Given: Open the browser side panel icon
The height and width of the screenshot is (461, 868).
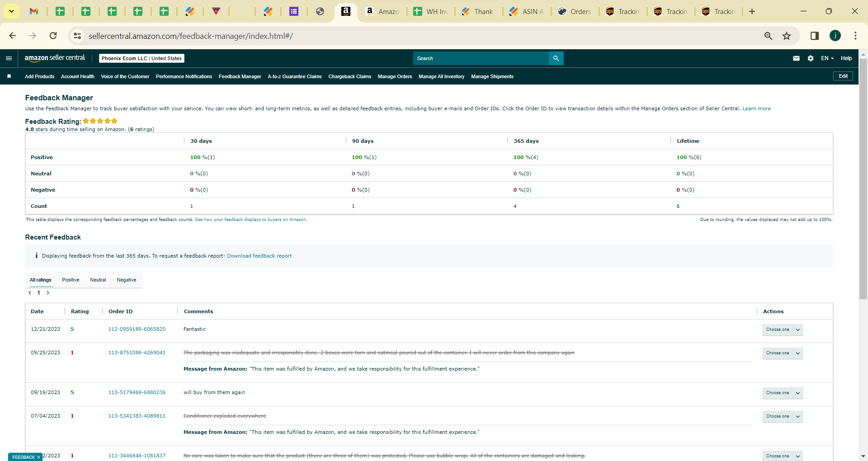Looking at the screenshot, I should pos(815,36).
